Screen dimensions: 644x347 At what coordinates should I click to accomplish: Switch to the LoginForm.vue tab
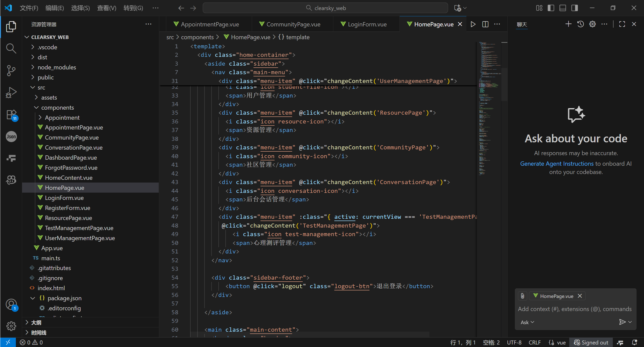[x=367, y=24]
